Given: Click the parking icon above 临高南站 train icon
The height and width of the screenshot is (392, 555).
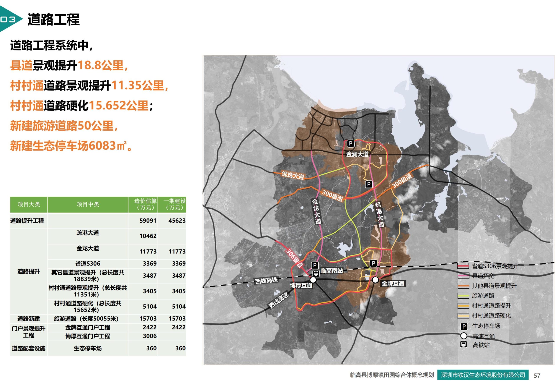Looking at the screenshot, I should tap(315, 265).
